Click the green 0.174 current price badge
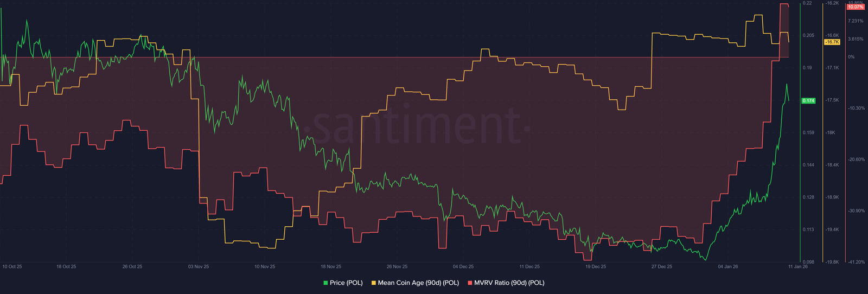This screenshot has height=294, width=868. [x=808, y=100]
